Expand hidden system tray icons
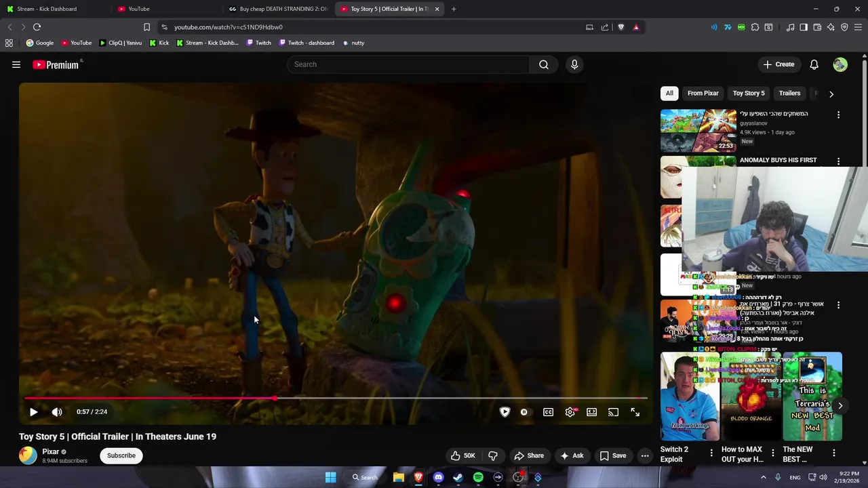Screen dimensions: 868x488 pos(763,477)
